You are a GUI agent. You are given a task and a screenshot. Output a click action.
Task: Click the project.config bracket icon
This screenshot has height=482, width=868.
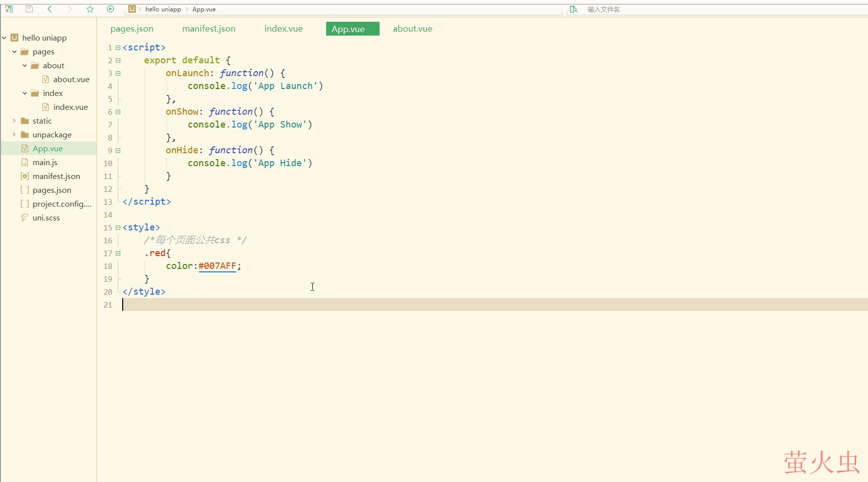click(x=25, y=204)
